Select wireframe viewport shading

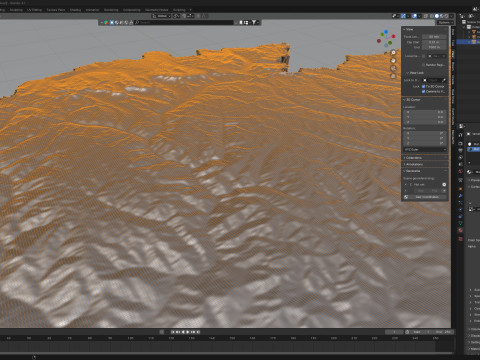pyautogui.click(x=431, y=16)
